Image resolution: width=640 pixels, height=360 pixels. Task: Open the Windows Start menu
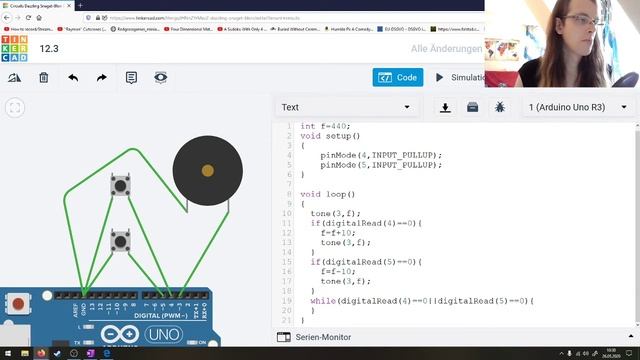[8, 353]
